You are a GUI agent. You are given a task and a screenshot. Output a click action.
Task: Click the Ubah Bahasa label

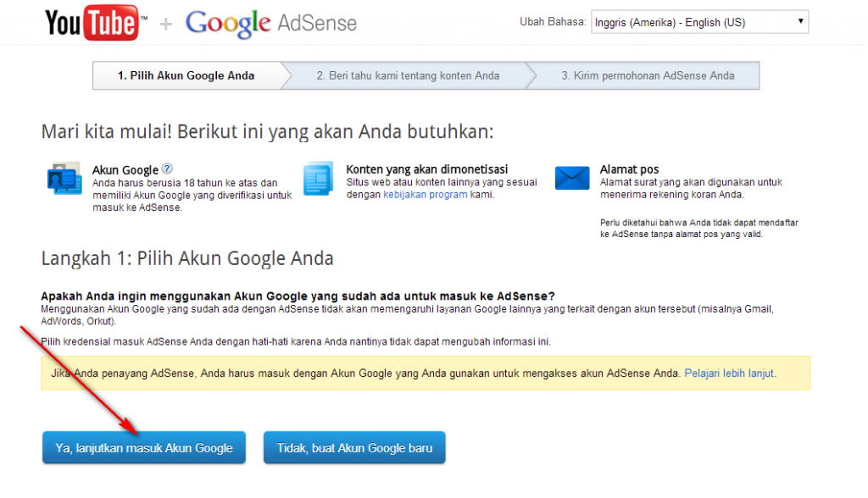[x=552, y=22]
